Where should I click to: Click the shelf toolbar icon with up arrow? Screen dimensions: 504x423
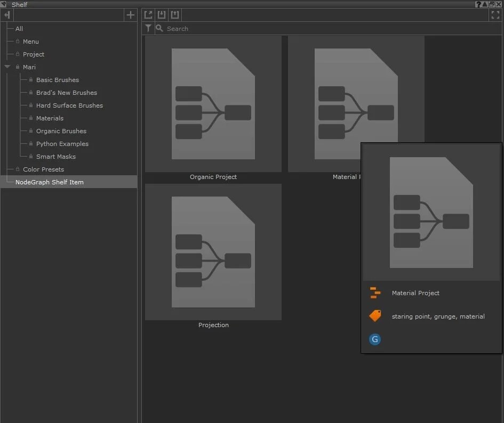[174, 15]
